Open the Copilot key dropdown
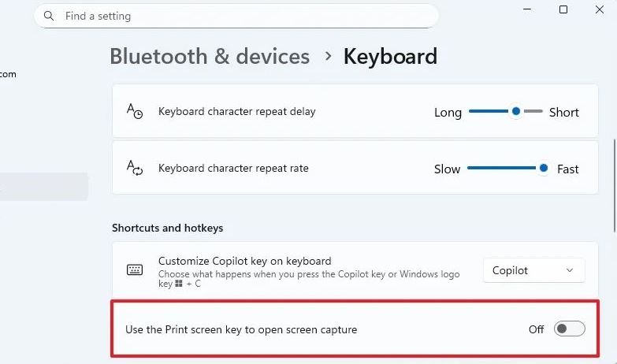 pos(533,270)
